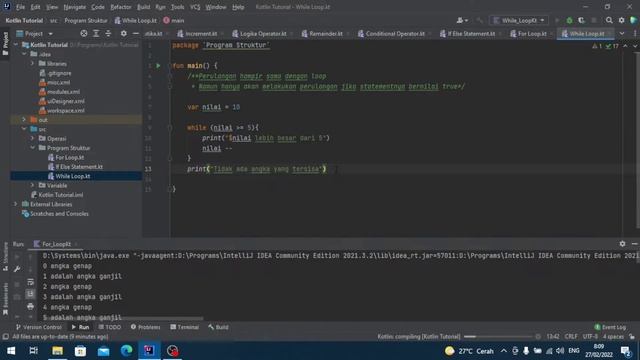Open Version Control tool window button
The image size is (640, 360).
point(39,327)
